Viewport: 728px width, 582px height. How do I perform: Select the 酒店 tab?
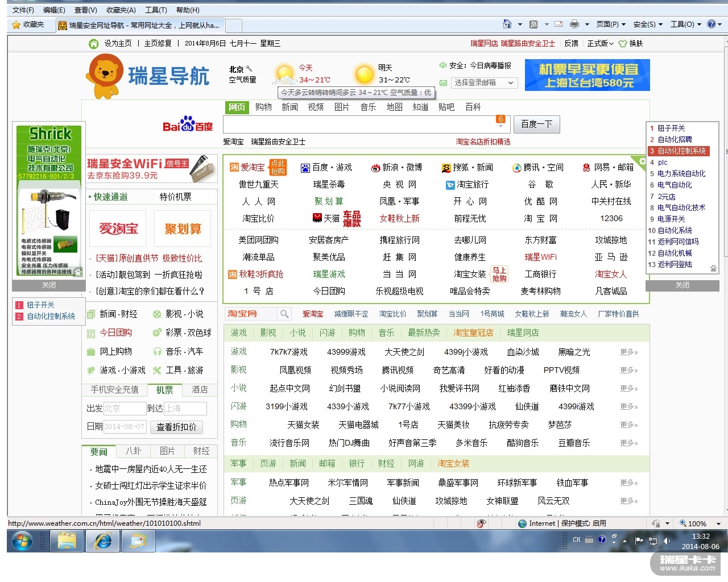point(200,390)
